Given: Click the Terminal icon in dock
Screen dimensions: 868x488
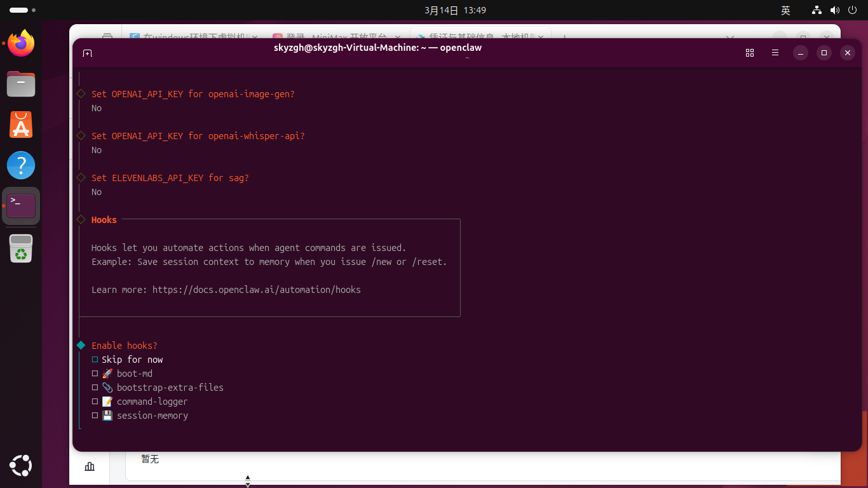Looking at the screenshot, I should pyautogui.click(x=21, y=206).
